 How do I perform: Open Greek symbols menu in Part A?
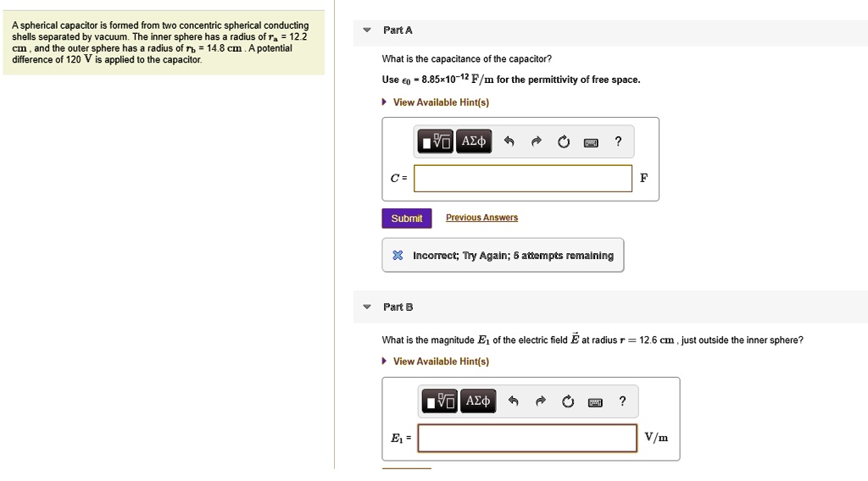click(x=473, y=142)
